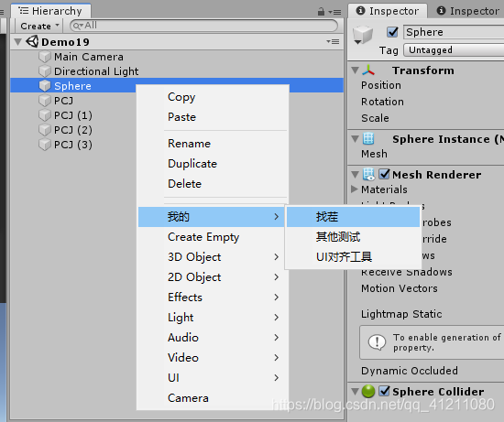Switch to the second Inspector tab

coord(468,11)
